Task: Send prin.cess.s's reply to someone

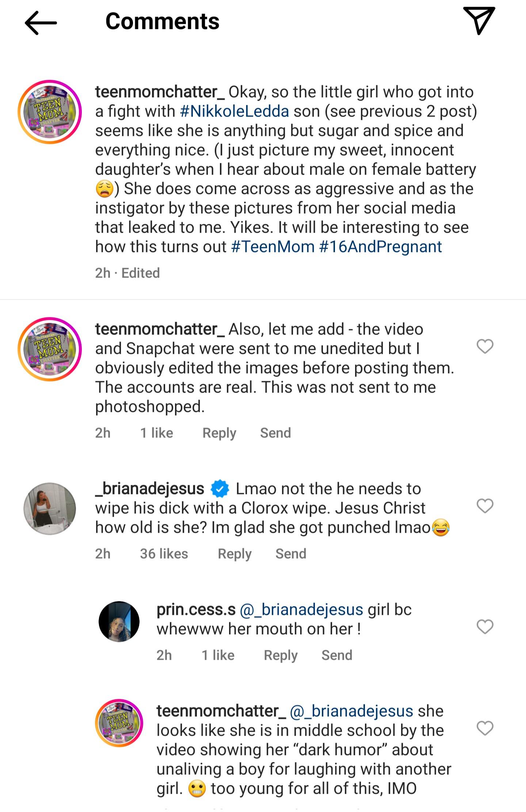Action: (x=337, y=655)
